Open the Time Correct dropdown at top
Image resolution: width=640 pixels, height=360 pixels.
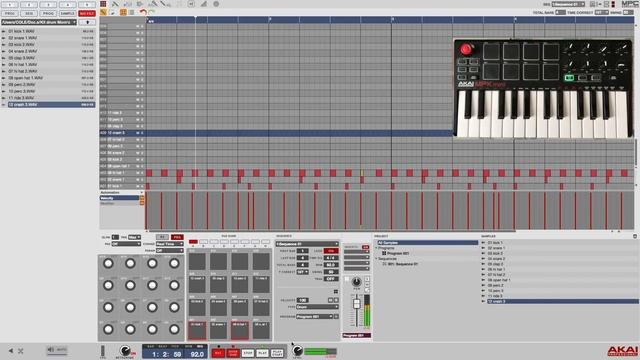[601, 13]
